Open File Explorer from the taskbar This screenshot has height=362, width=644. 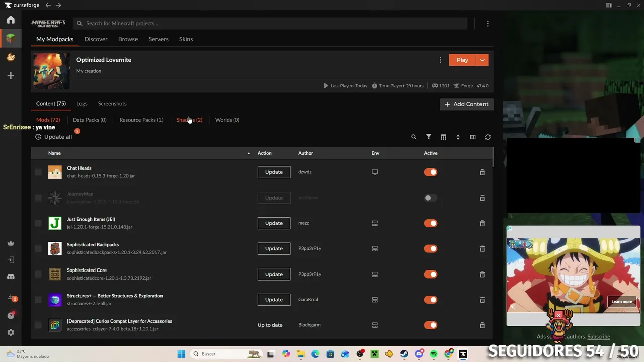tap(300, 354)
